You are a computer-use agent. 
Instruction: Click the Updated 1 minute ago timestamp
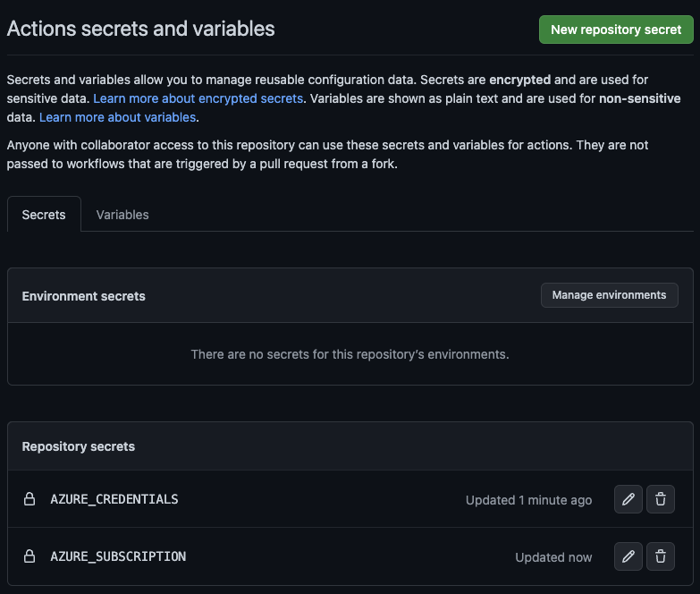528,500
